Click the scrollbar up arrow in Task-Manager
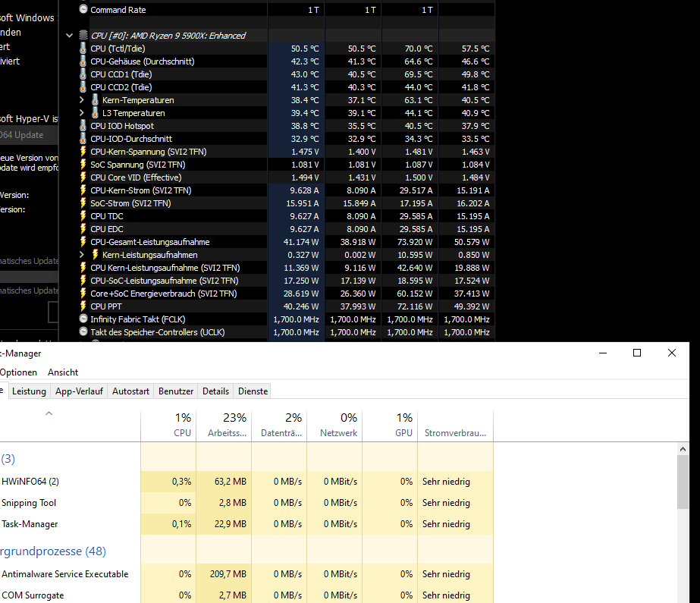The height and width of the screenshot is (603, 700). [683, 449]
